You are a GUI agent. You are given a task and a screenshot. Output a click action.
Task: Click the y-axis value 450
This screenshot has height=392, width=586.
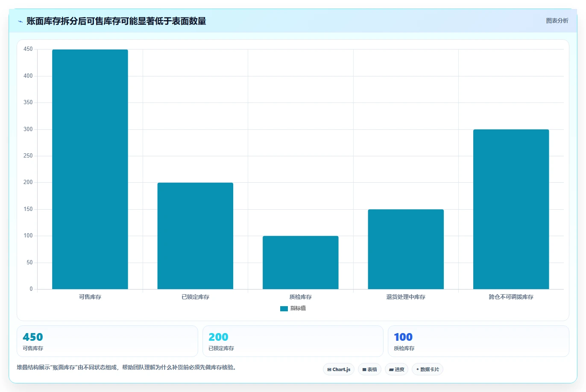click(x=28, y=49)
